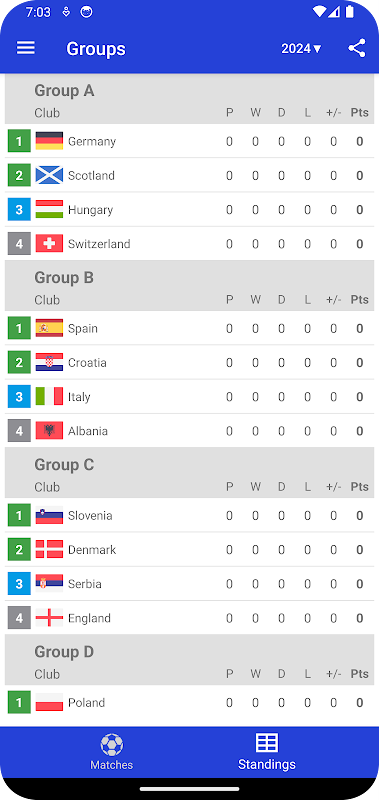Tap the Denmark flag icon

tap(49, 549)
